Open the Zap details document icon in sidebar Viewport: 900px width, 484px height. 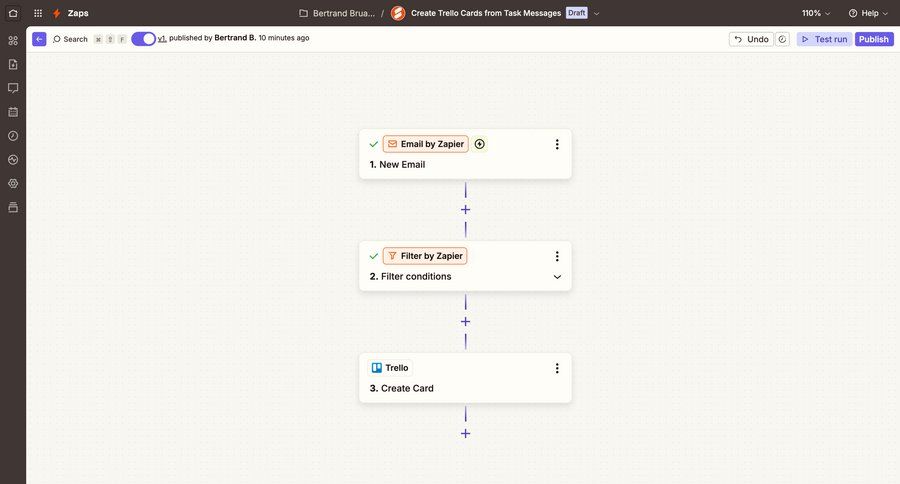tap(13, 64)
